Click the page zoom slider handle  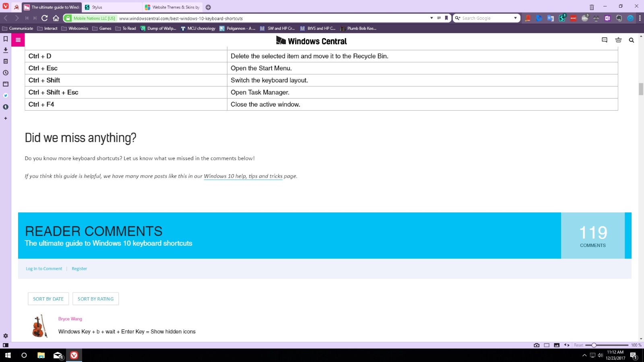coord(594,345)
